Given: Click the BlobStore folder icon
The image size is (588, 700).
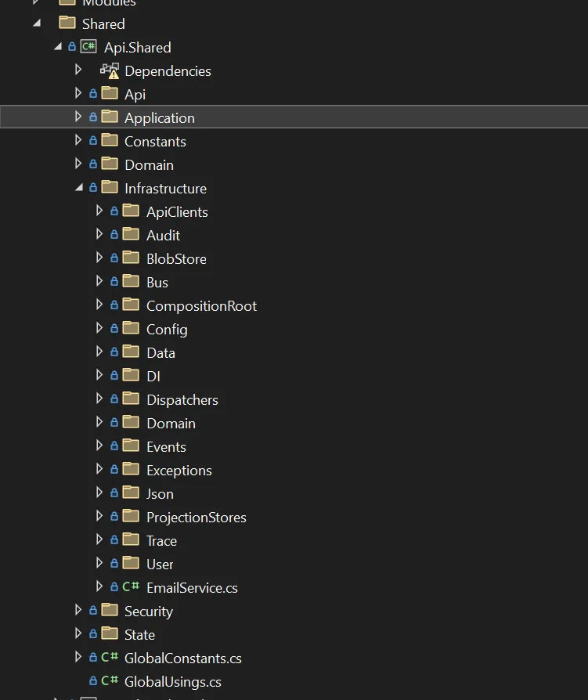Looking at the screenshot, I should (x=131, y=257).
